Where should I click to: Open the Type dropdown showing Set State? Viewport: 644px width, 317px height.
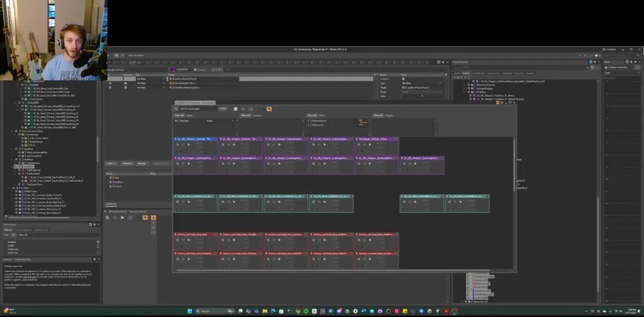click(422, 83)
